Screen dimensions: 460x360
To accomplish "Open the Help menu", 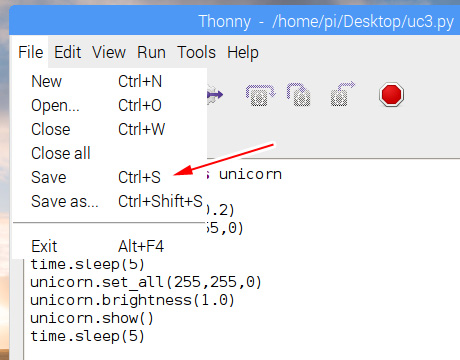I will (x=243, y=52).
